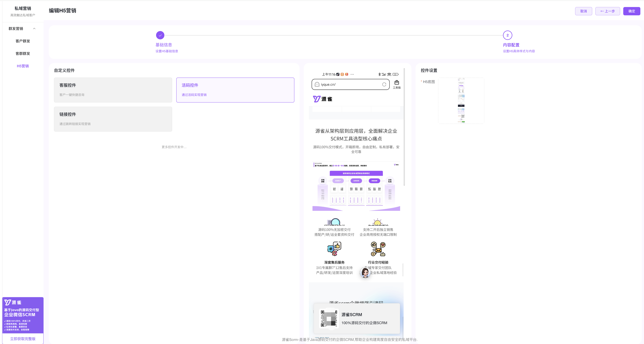The image size is (644, 344).
Task: Collapse the 群发营销 menu chevron
Action: click(34, 29)
